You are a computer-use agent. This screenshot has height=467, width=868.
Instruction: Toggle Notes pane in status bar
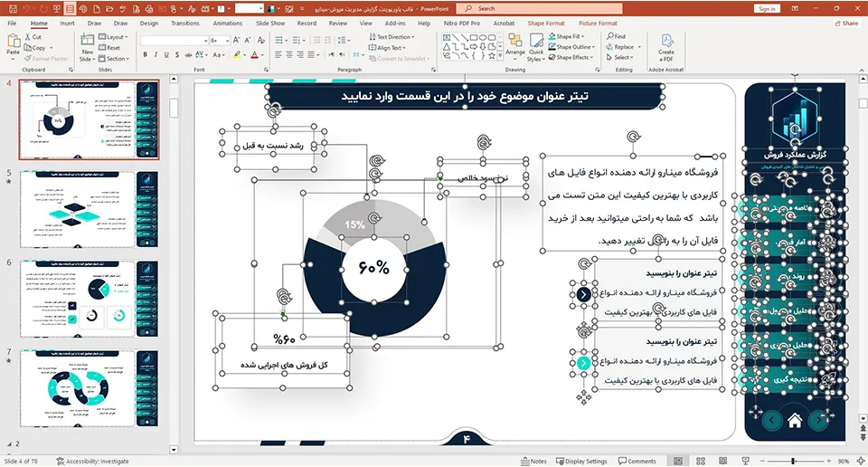[x=534, y=461]
